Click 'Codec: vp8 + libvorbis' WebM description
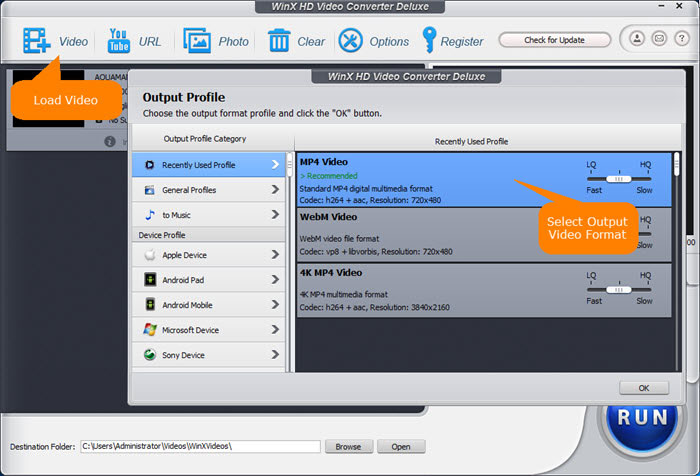 click(376, 252)
